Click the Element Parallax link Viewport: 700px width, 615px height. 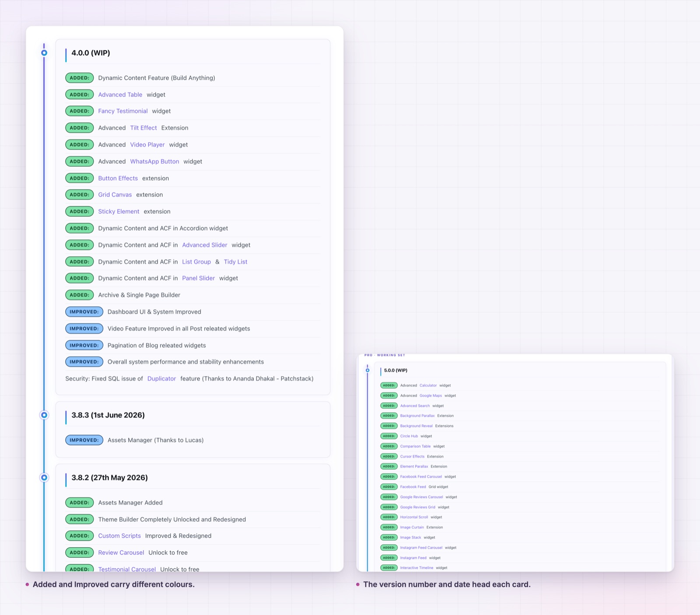click(x=414, y=466)
